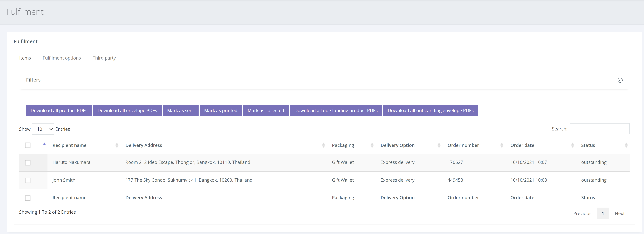Click the John Smith recipient cell
The height and width of the screenshot is (234, 644).
(x=64, y=180)
